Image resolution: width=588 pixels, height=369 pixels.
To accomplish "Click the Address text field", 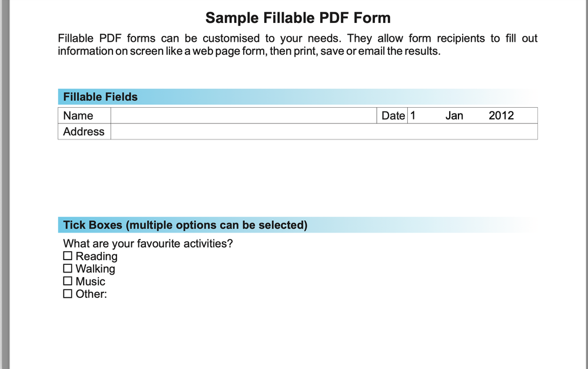I will (x=324, y=131).
